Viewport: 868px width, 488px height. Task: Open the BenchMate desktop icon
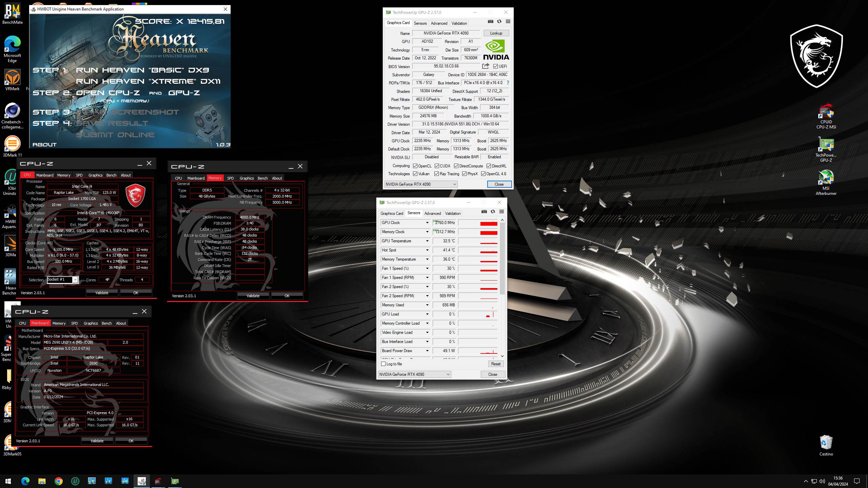pyautogui.click(x=13, y=14)
